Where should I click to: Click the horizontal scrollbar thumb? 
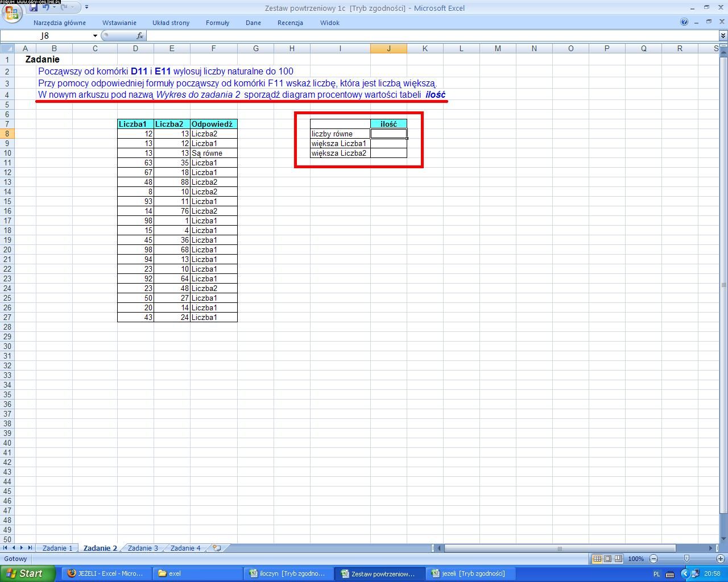coord(560,548)
